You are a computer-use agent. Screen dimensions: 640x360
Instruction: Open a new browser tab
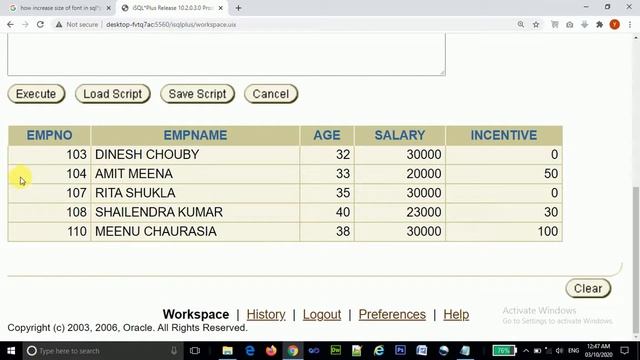pos(238,8)
